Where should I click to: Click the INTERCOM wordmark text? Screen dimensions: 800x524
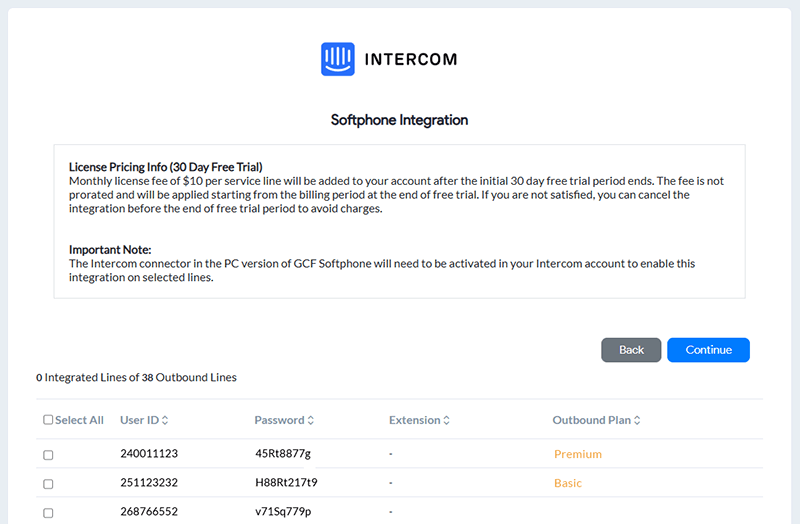point(411,60)
